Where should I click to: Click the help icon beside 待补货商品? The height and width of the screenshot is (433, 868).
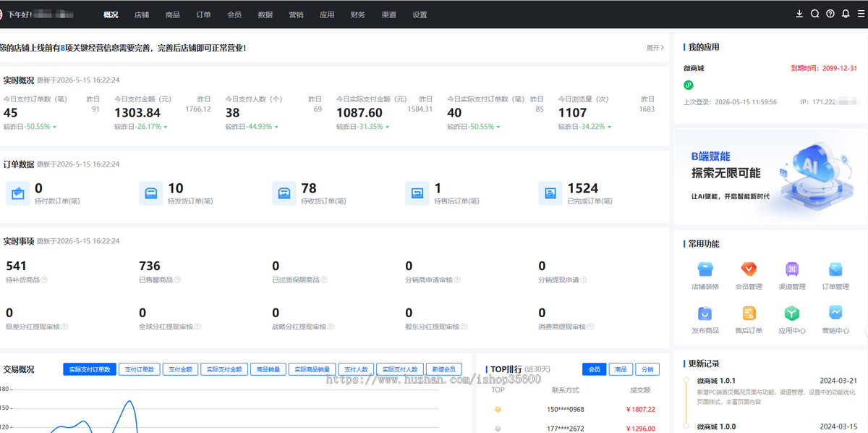44,279
